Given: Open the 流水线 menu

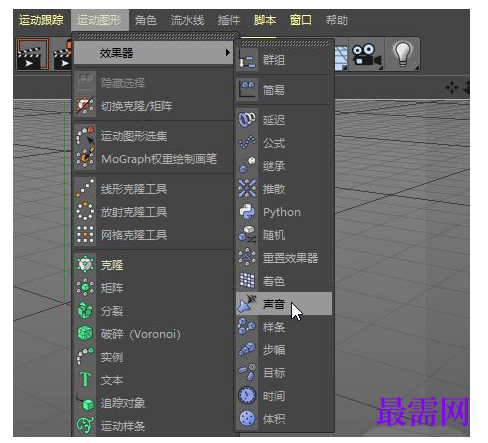Looking at the screenshot, I should (187, 20).
